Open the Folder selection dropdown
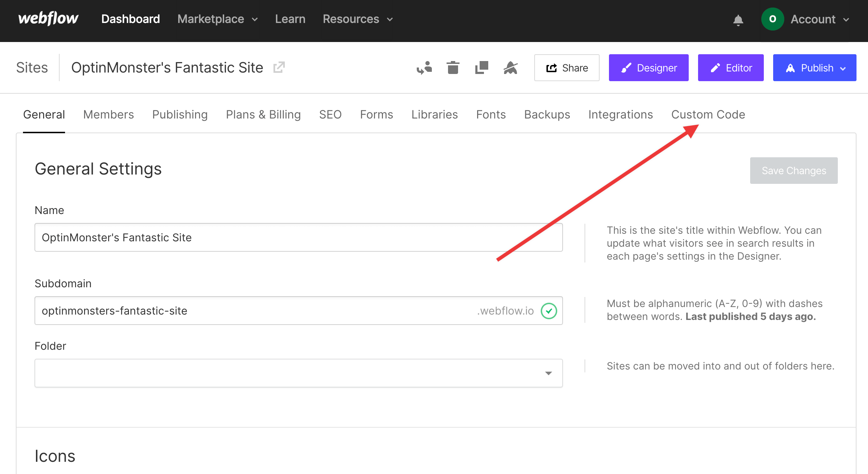The image size is (868, 474). point(548,373)
